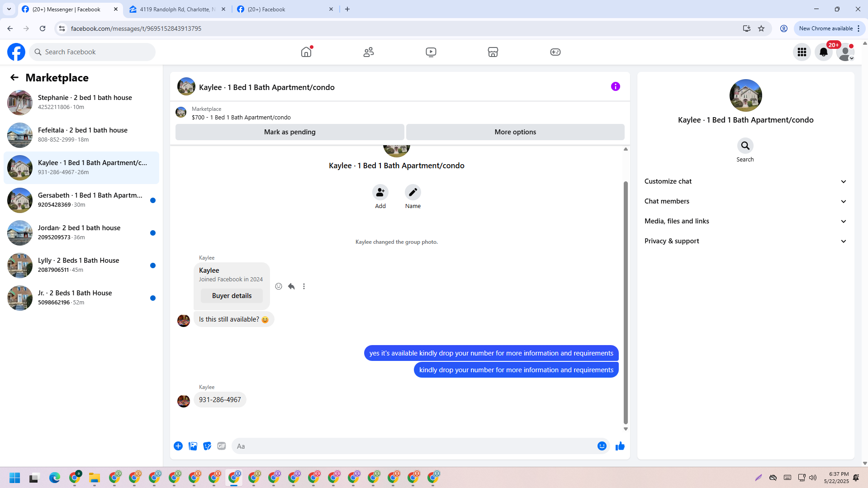Open the three-dot more menu beside Kaylee's message

pyautogui.click(x=304, y=286)
